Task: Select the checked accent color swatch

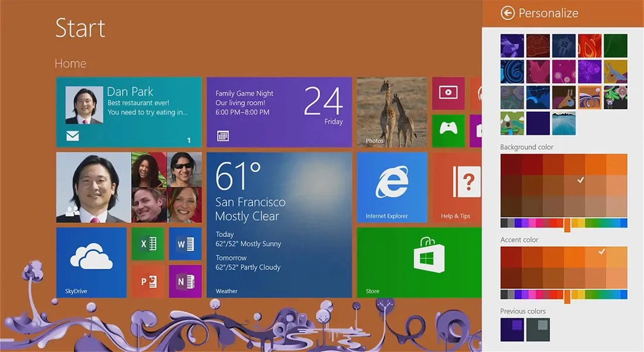Action: pos(601,253)
